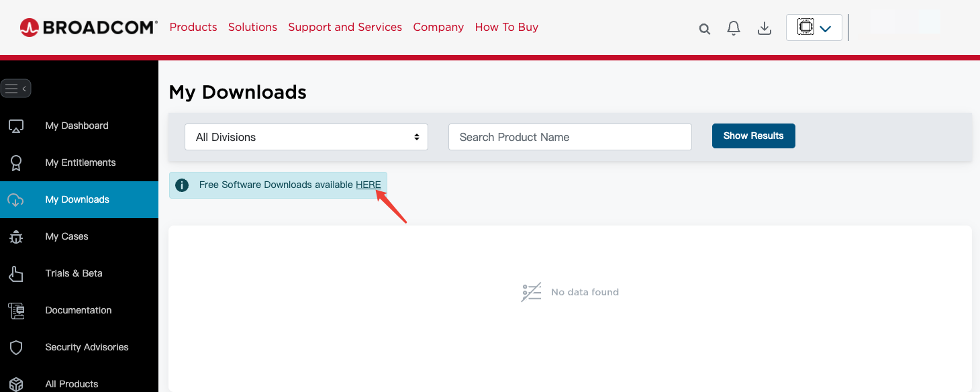Viewport: 980px width, 392px height.
Task: Open Documentation page
Action: [x=79, y=310]
